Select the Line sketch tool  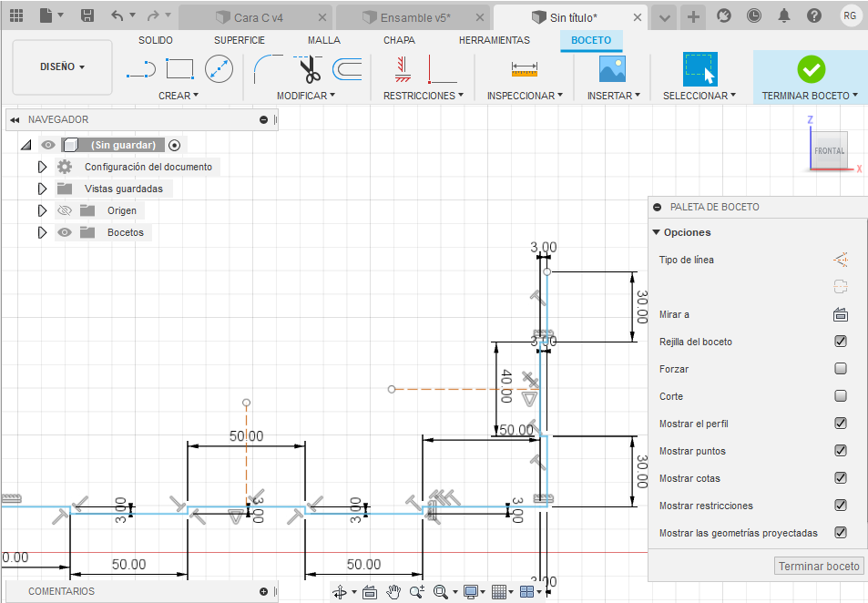[140, 70]
